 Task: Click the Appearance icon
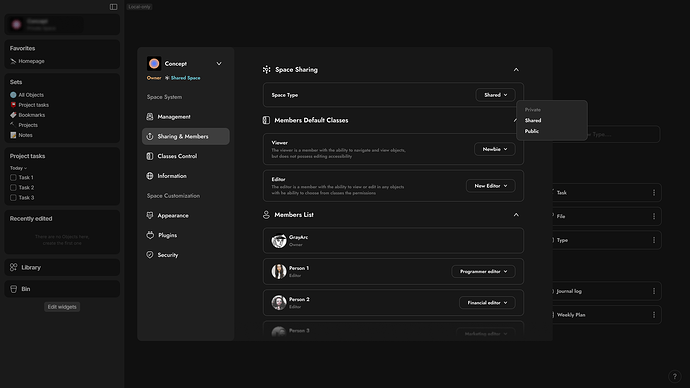150,215
